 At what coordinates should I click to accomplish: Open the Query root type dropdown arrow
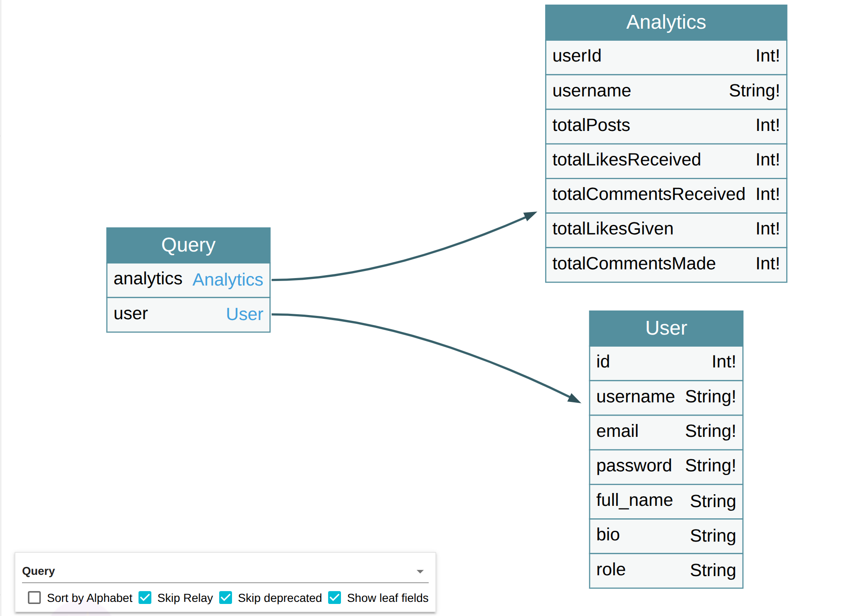tap(420, 572)
